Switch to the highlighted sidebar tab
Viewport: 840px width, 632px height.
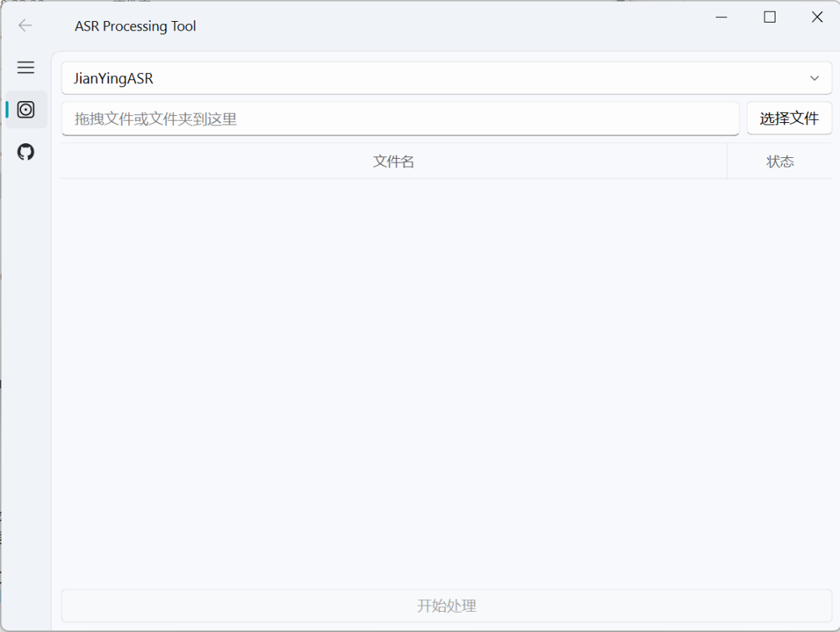(x=26, y=110)
